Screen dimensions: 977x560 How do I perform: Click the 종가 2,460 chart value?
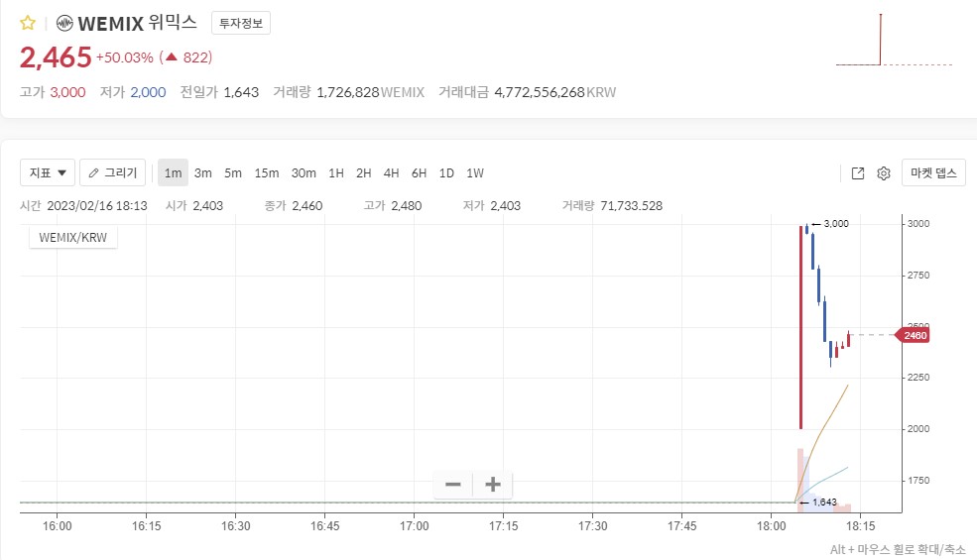(294, 205)
